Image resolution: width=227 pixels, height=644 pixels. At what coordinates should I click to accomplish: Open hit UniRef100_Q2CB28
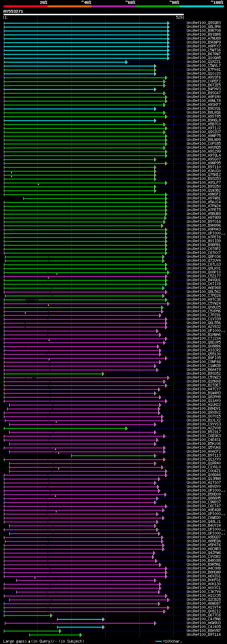(x=204, y=600)
